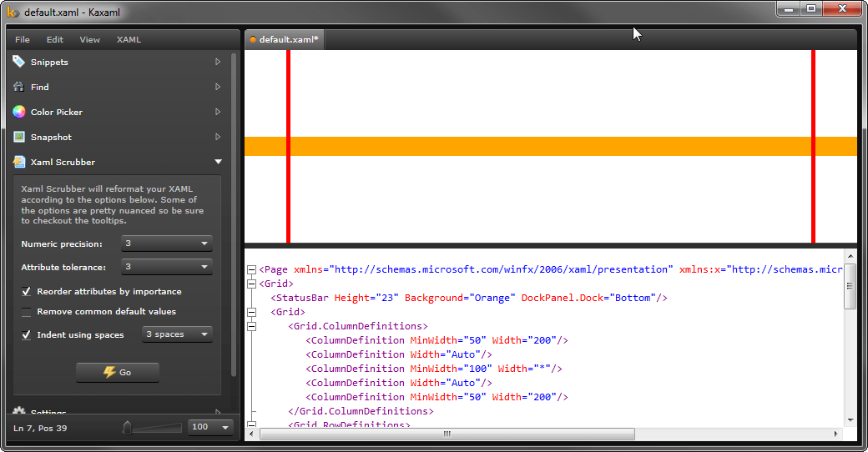868x452 pixels.
Task: Click the editor vertical scrollbar thumb
Action: (850, 287)
